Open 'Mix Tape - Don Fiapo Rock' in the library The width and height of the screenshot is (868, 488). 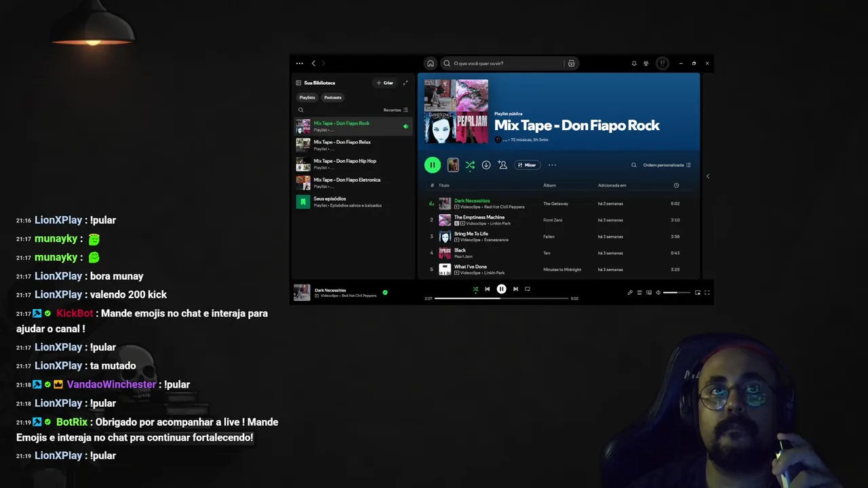coord(353,127)
